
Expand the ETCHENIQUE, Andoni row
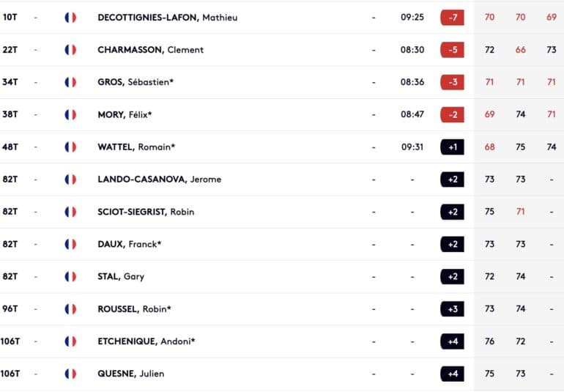click(282, 341)
